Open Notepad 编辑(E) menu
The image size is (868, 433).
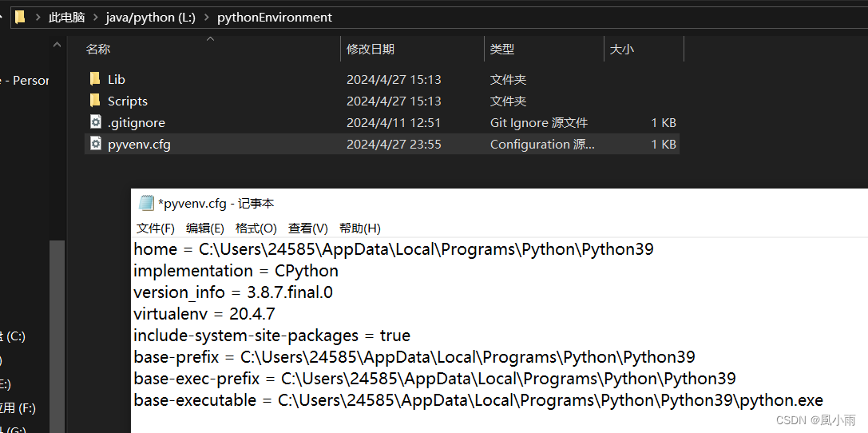204,228
